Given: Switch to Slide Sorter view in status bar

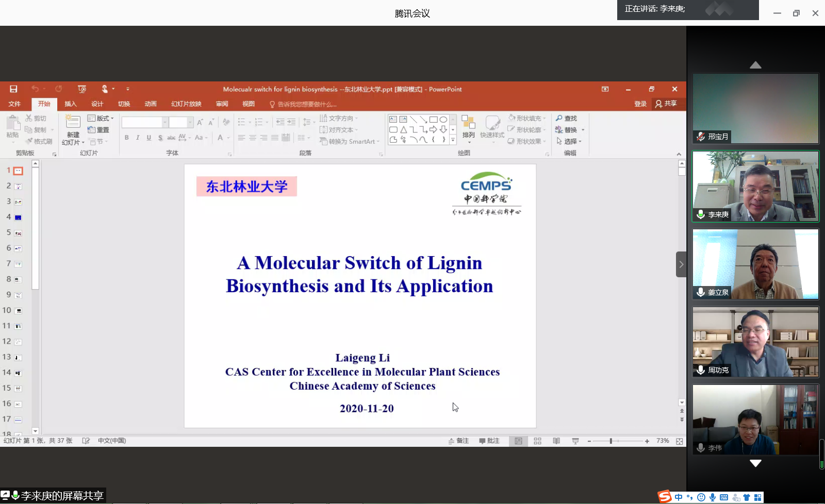Looking at the screenshot, I should [537, 441].
